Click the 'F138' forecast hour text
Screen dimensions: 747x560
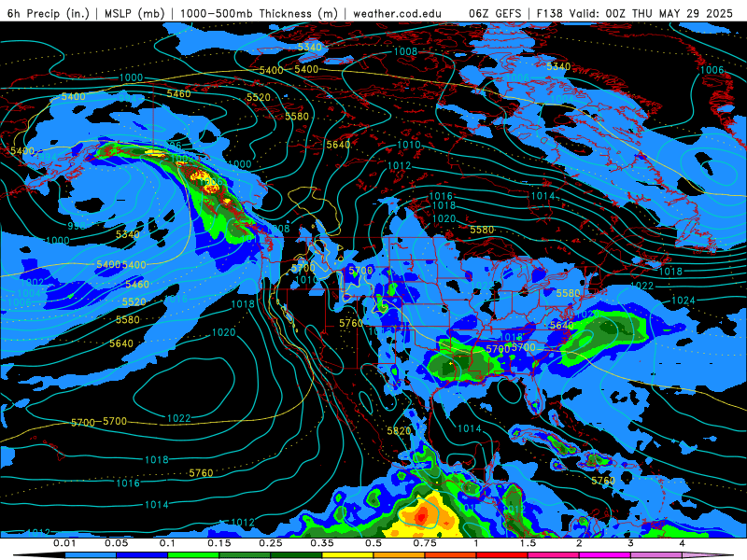550,13
